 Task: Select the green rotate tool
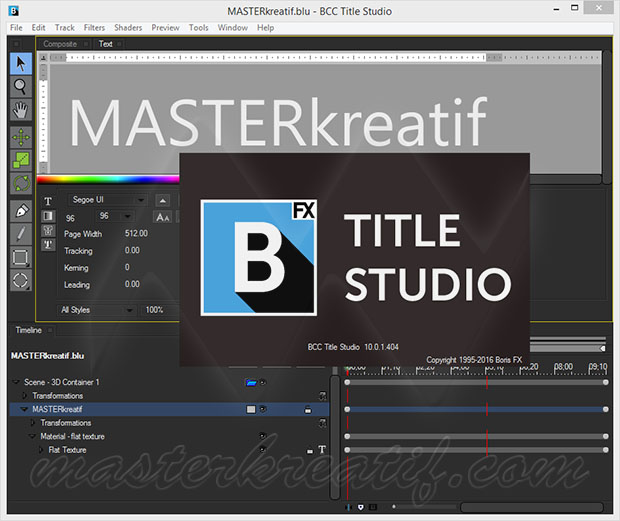(x=21, y=183)
